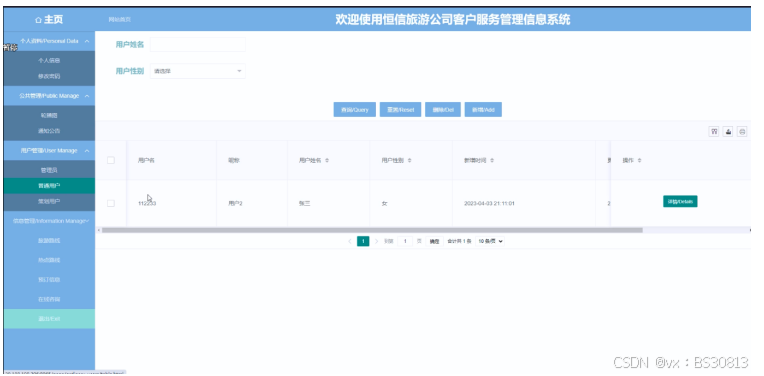Tick the checkbox for row 112233
The image size is (764, 376).
[x=111, y=203]
